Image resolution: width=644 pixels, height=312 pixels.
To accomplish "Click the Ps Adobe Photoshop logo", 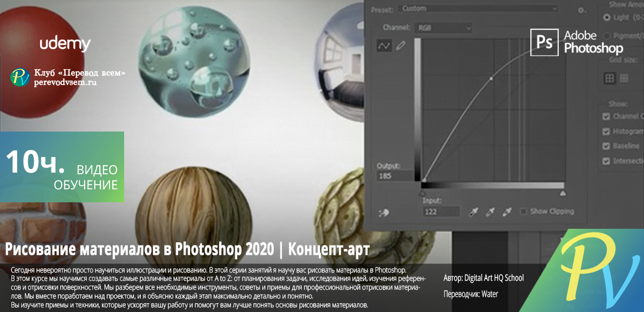I will pos(577,42).
